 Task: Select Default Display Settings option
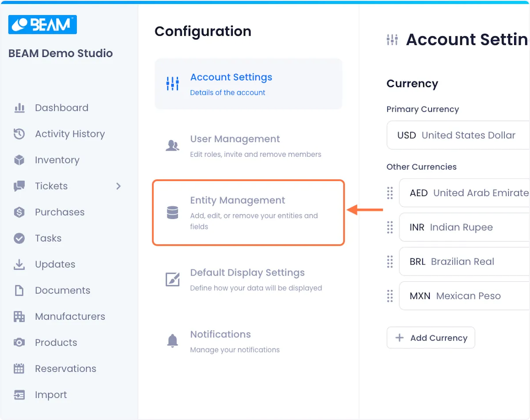[248, 280]
